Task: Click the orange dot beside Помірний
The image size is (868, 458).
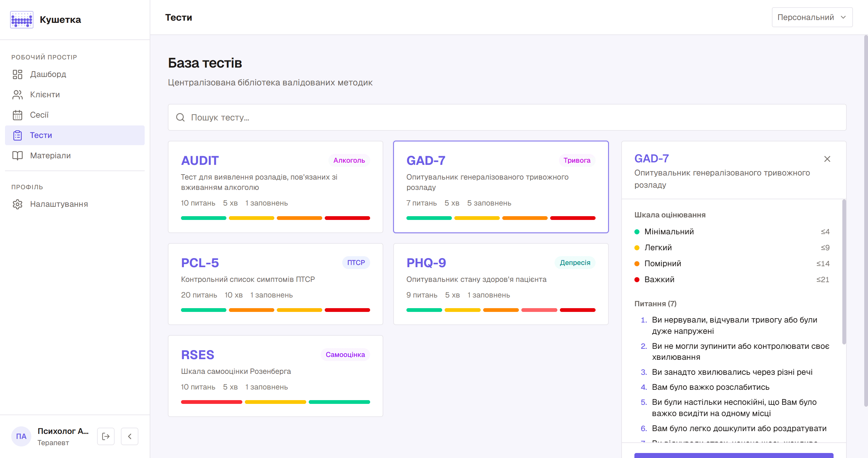Action: click(637, 264)
